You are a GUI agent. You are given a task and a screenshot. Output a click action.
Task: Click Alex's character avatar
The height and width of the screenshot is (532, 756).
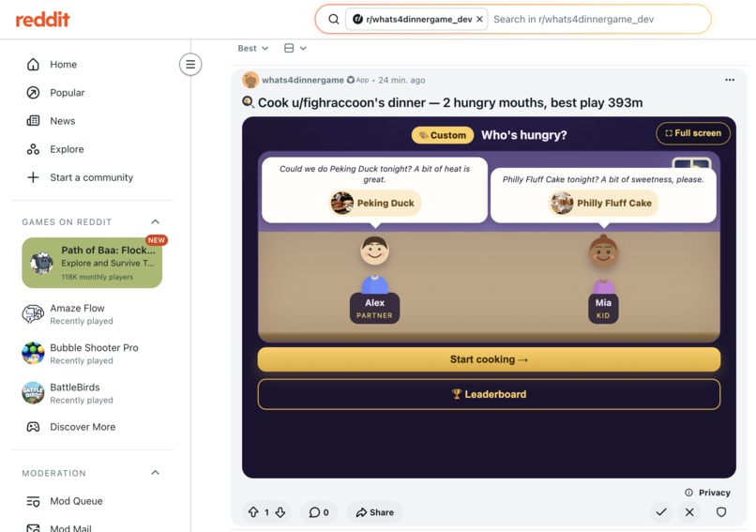pyautogui.click(x=374, y=265)
